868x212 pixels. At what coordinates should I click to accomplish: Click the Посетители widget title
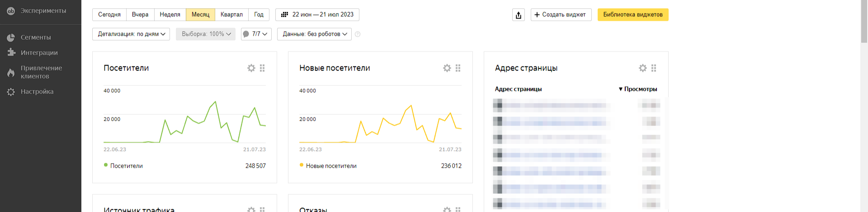[126, 68]
